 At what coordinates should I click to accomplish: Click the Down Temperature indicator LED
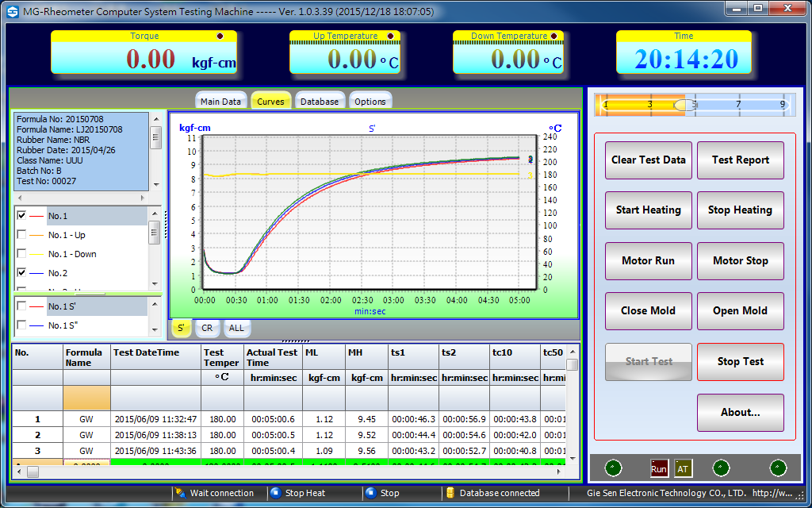553,37
